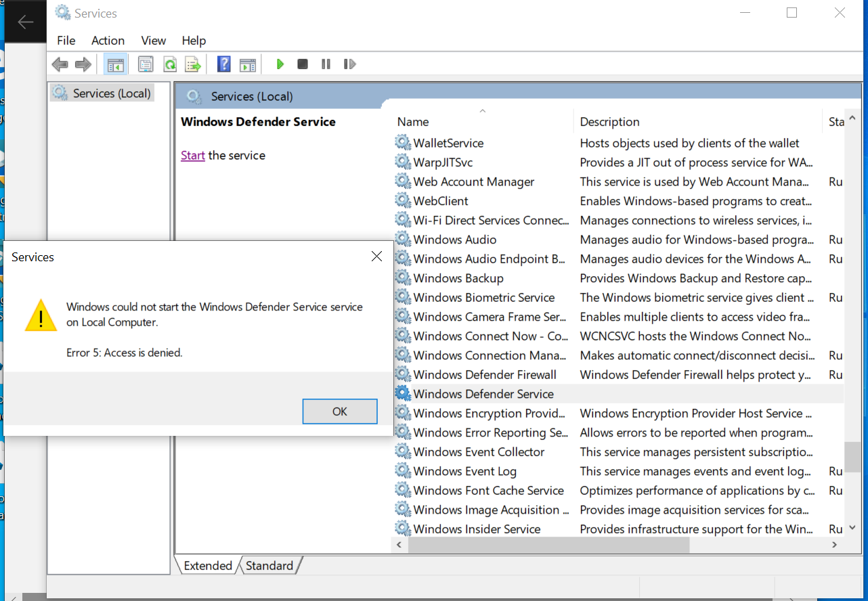Click the Forward arrow toolbar icon

tap(83, 64)
